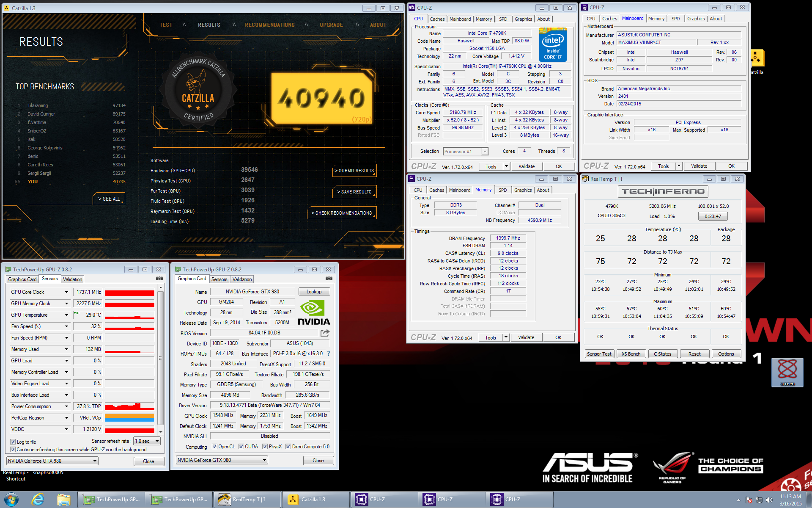Viewport: 812px width, 508px height.
Task: Click the first CPU-Z taskbar item
Action: (384, 500)
